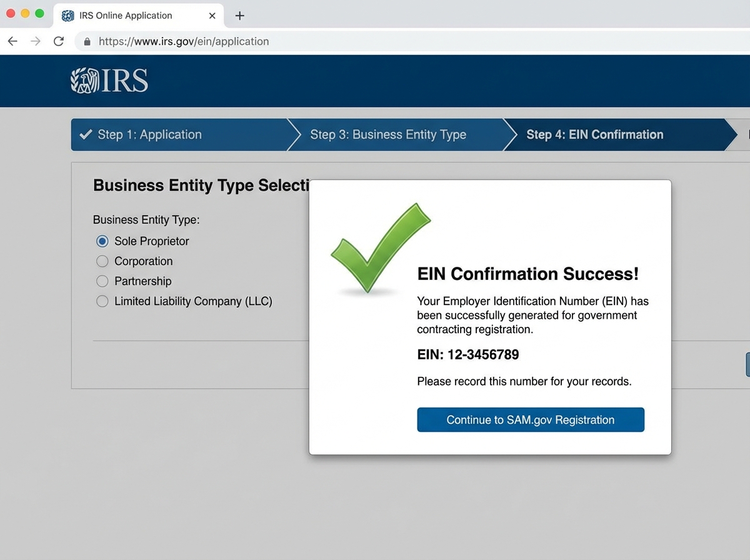Switch to the Step 3: Business Entity Type step
This screenshot has width=750, height=560.
coord(388,134)
